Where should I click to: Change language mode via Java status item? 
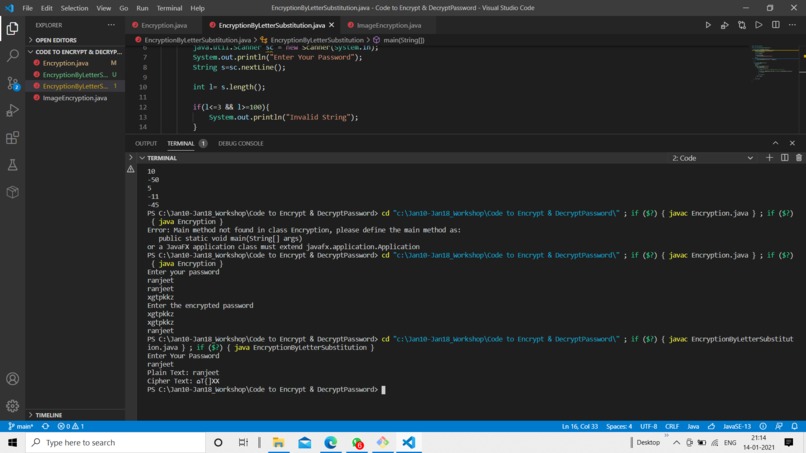(693, 426)
